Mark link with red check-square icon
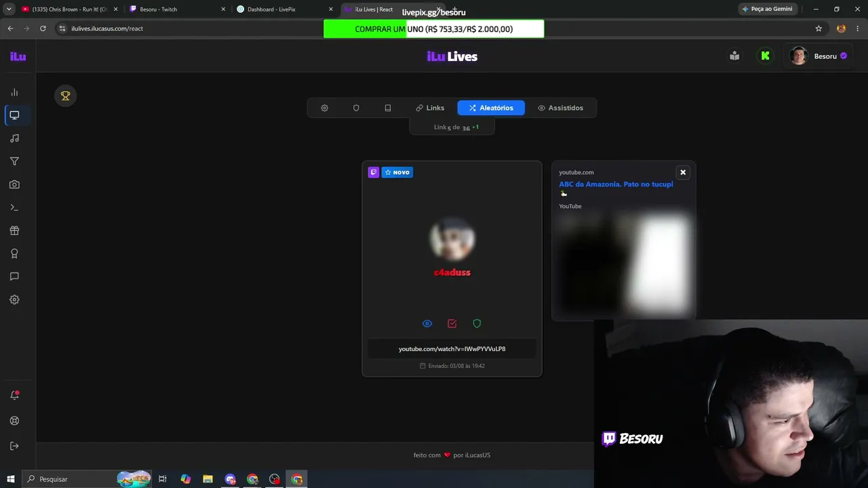Image resolution: width=868 pixels, height=488 pixels. pyautogui.click(x=452, y=324)
